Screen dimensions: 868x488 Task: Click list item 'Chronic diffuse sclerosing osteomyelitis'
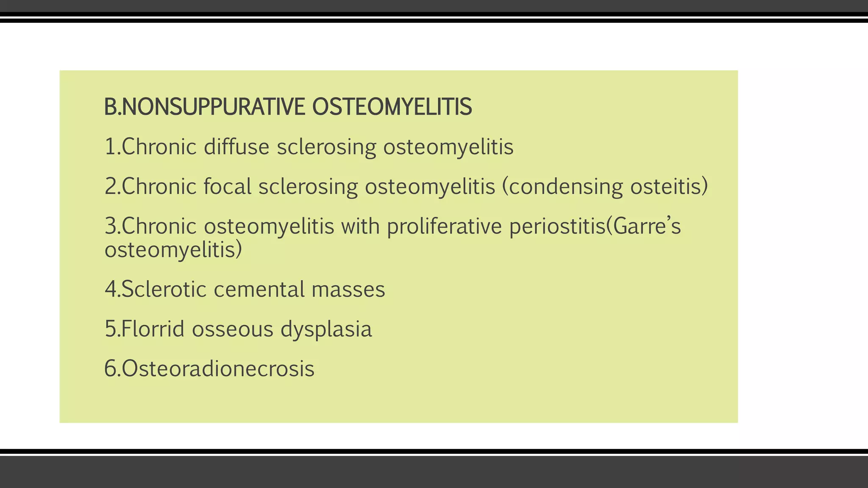point(309,147)
